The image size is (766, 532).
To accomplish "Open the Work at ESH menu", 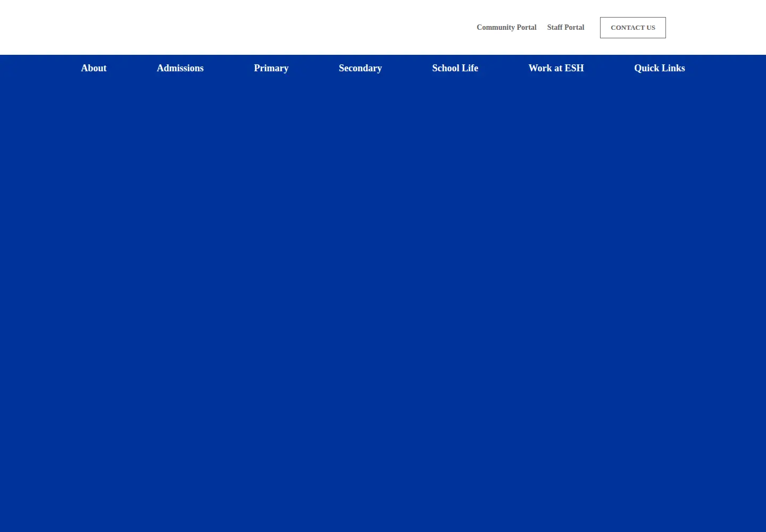I will click(x=556, y=68).
